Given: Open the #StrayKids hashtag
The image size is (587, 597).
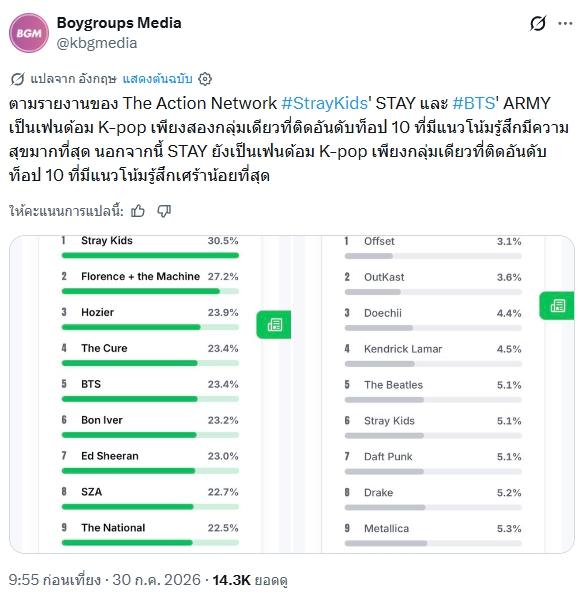Looking at the screenshot, I should tap(324, 103).
